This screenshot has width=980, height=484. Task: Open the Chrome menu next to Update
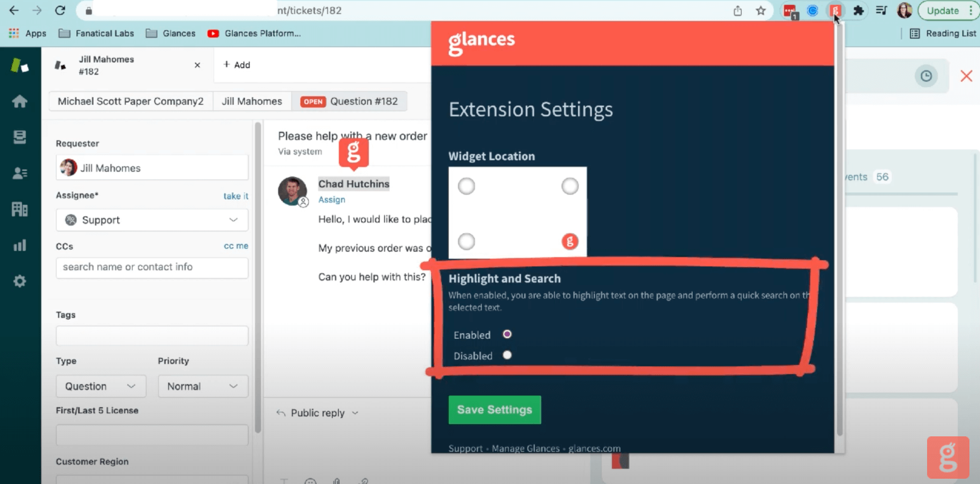point(971,11)
